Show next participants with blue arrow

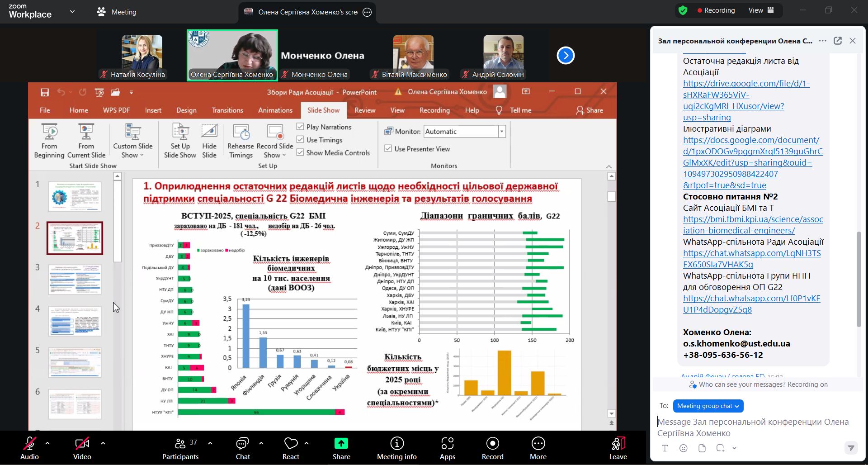(566, 56)
